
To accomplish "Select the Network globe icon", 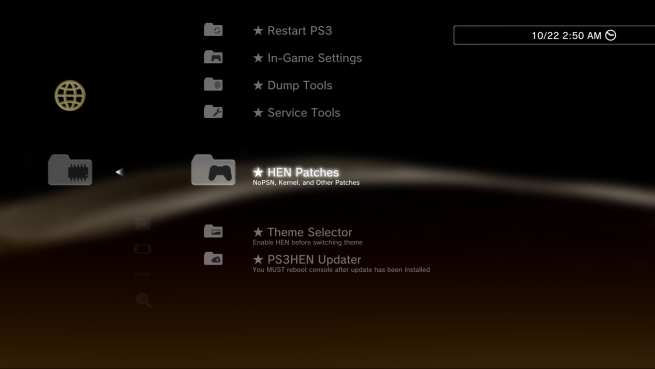I will click(x=70, y=96).
